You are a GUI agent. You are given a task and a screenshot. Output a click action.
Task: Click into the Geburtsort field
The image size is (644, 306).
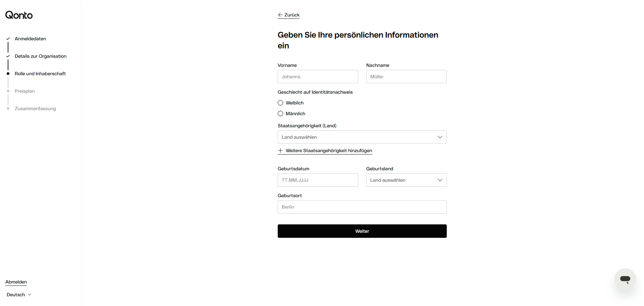coord(362,207)
